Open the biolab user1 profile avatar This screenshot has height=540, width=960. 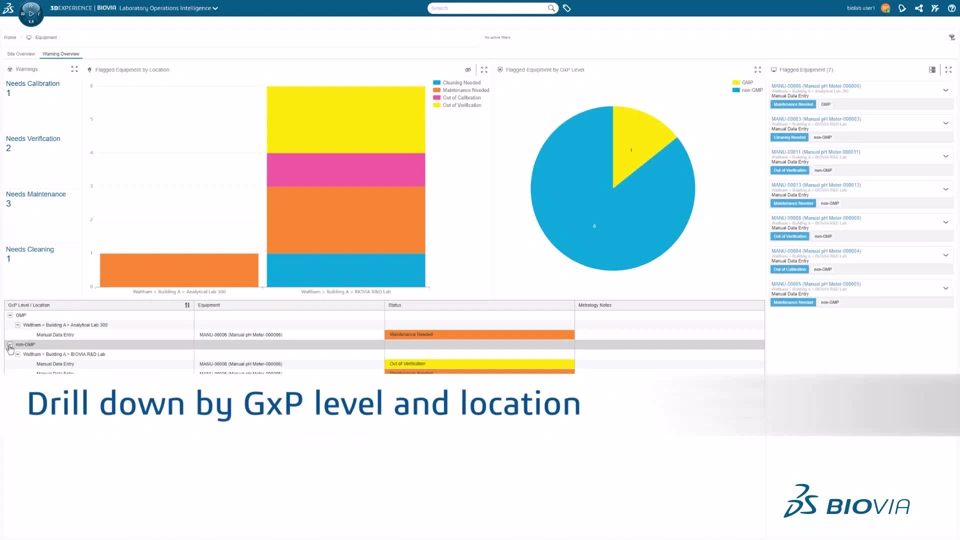click(885, 8)
